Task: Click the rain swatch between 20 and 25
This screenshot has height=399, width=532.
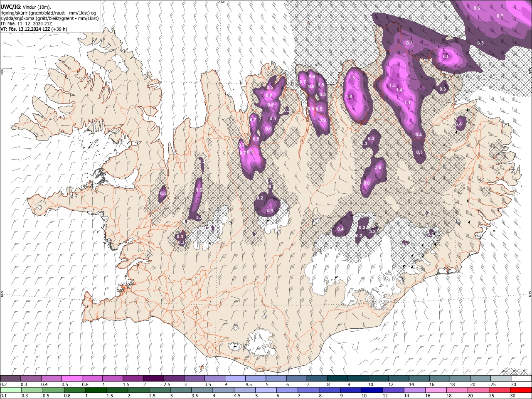Action: coord(478,390)
